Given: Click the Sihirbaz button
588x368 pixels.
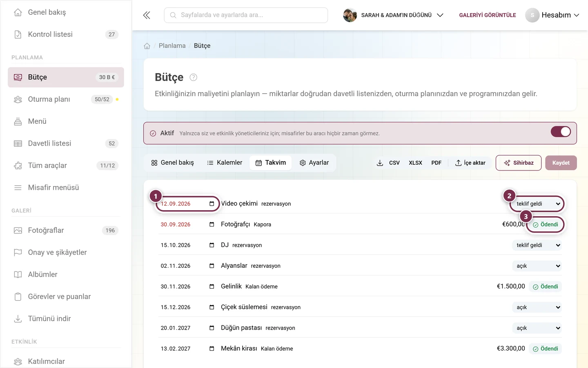Looking at the screenshot, I should (x=519, y=163).
